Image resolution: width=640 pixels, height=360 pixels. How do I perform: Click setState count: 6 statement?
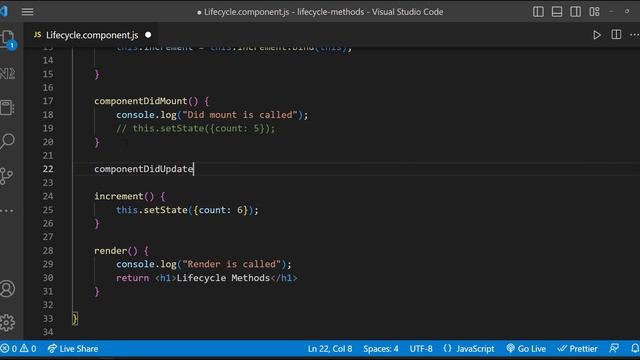pyautogui.click(x=187, y=210)
